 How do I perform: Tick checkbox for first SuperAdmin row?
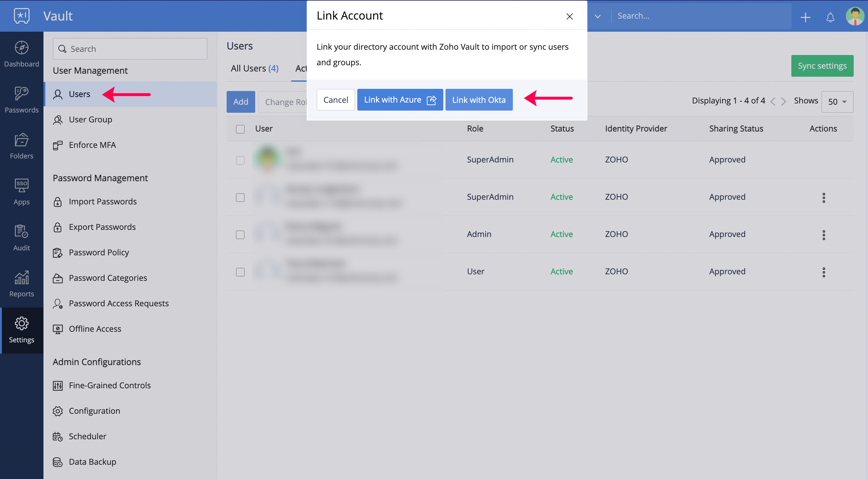click(x=240, y=160)
